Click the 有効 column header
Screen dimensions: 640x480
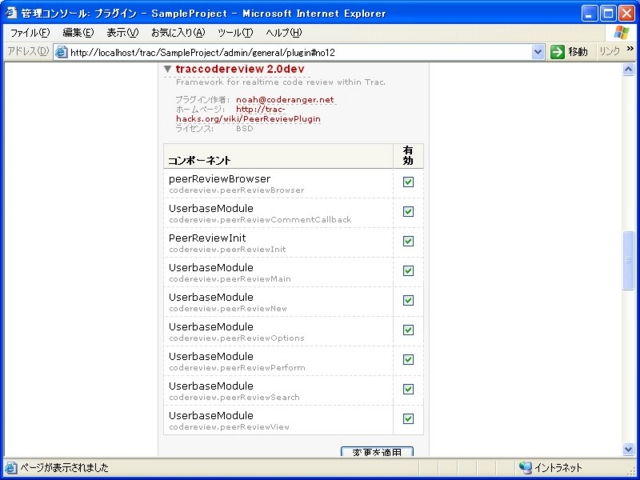click(408, 156)
